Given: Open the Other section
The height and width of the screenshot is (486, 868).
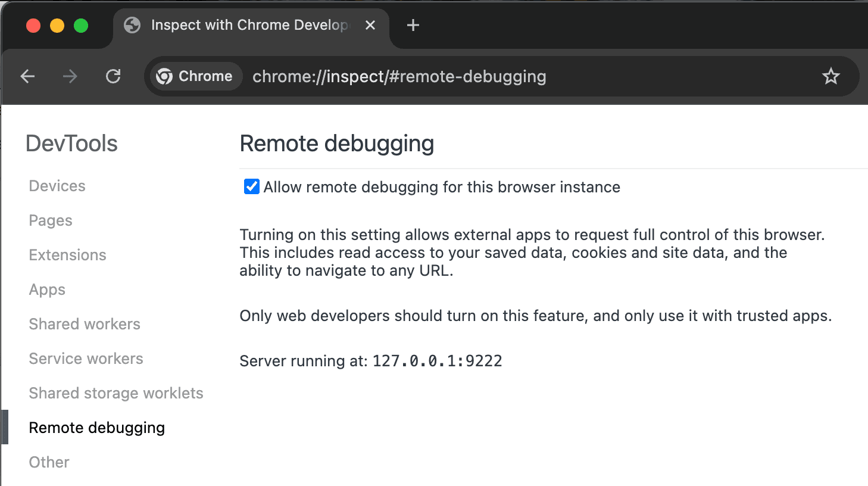Looking at the screenshot, I should click(x=49, y=462).
